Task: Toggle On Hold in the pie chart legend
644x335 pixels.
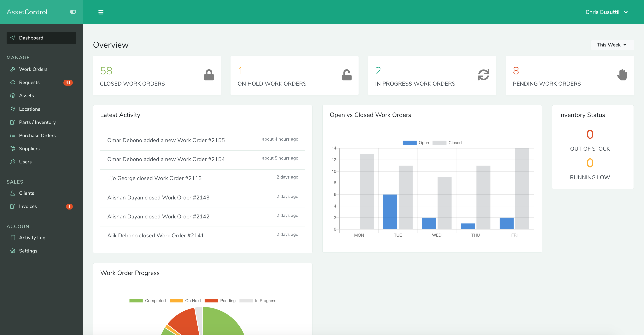Action: tap(185, 301)
